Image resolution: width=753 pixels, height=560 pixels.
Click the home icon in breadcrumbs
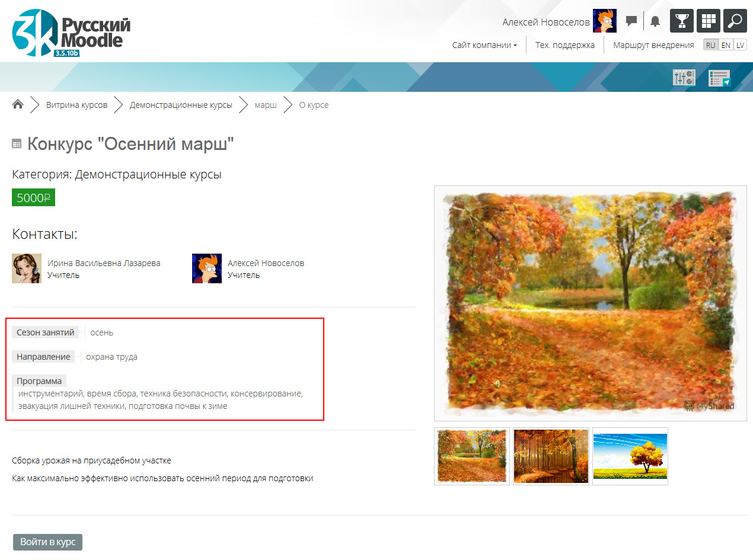tap(18, 105)
